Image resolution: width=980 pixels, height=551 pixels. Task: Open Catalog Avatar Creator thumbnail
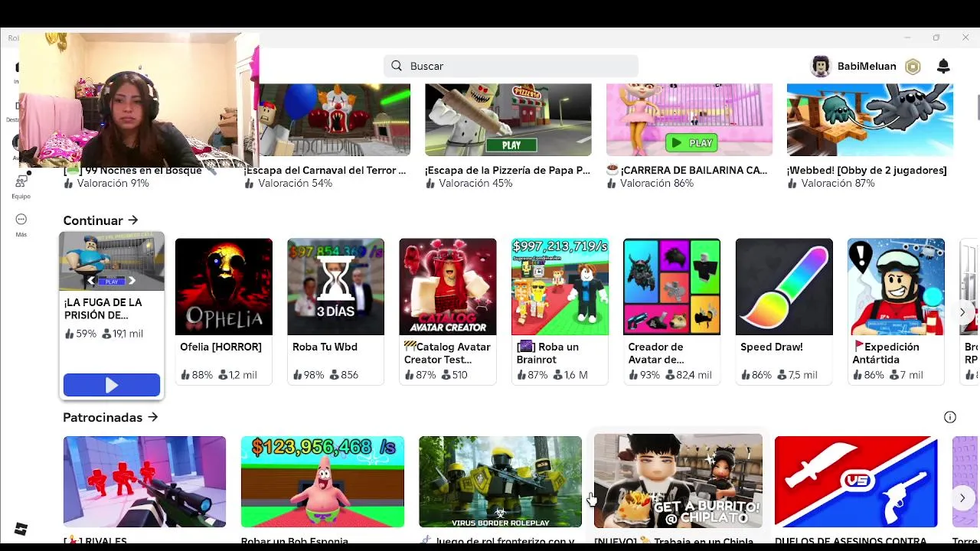click(x=448, y=287)
